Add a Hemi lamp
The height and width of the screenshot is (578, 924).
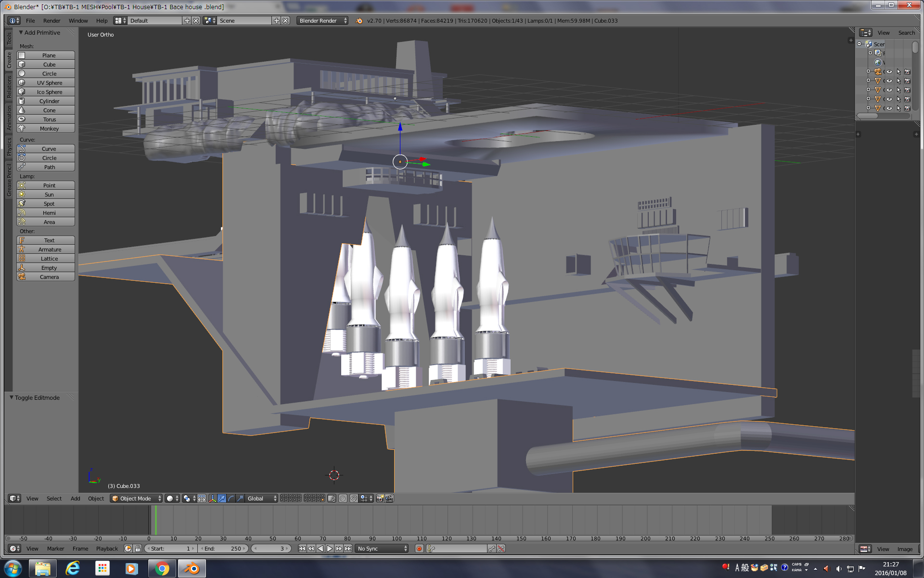click(46, 213)
